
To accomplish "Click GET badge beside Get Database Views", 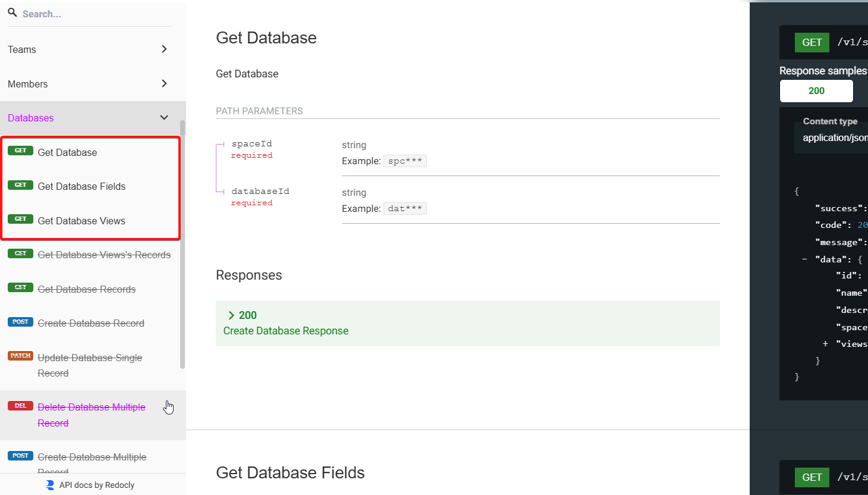I will (x=20, y=219).
